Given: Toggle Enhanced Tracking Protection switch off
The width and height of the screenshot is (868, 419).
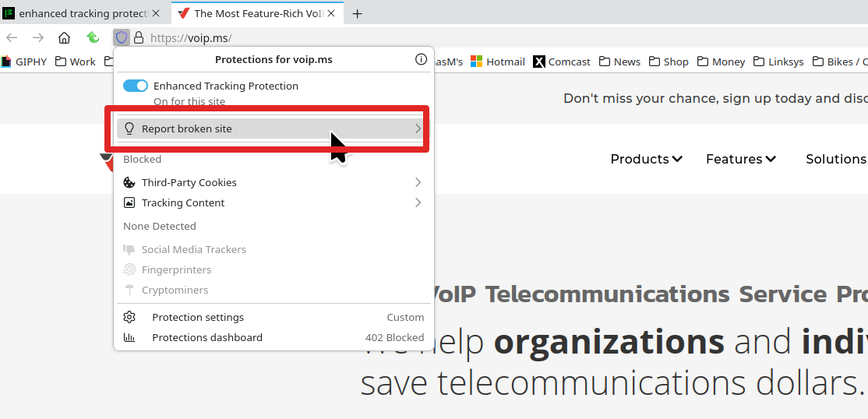Looking at the screenshot, I should tap(136, 86).
